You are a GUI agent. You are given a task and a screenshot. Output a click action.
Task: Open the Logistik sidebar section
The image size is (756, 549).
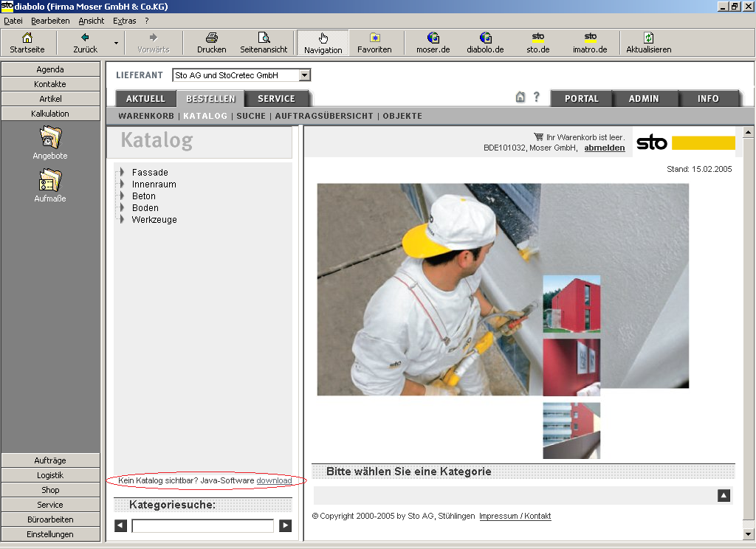[50, 475]
